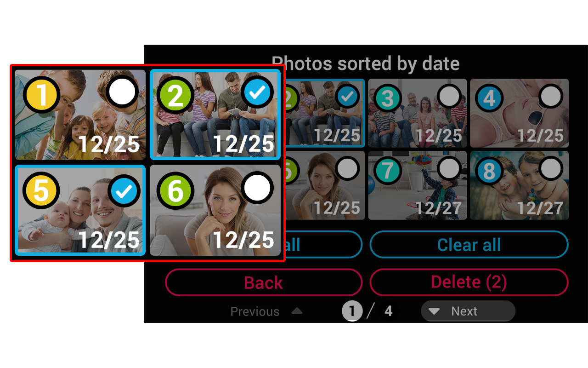Image resolution: width=588 pixels, height=368 pixels.
Task: Uncheck the blue checkmark on enlarged photo 5
Action: (124, 191)
